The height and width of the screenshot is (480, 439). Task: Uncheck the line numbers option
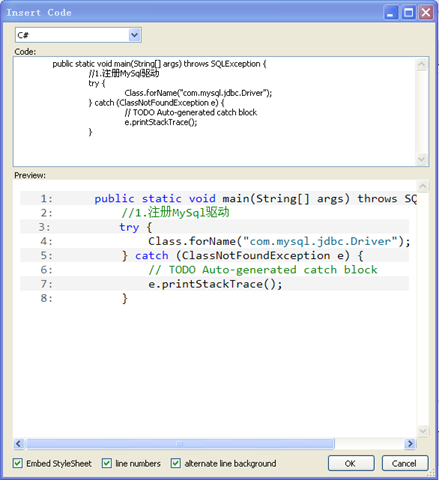(107, 463)
